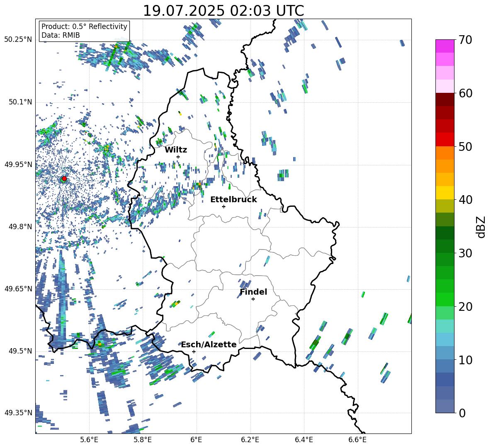491x448 pixels.
Task: Click the bright green colorbar segment at 20
Action: [445, 299]
